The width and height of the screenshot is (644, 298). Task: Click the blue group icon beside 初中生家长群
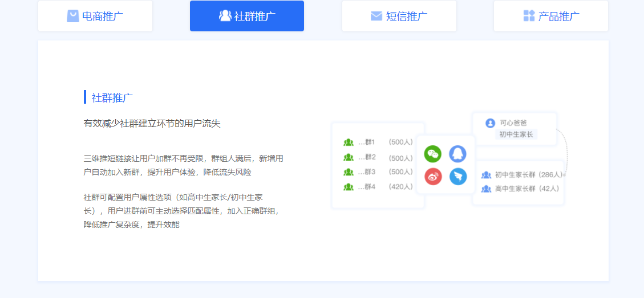486,175
